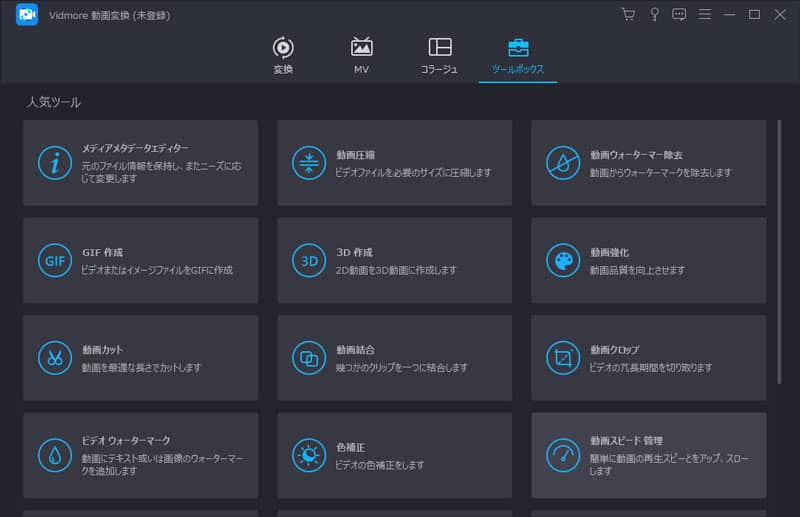Open the 動画圧縮 tool title
This screenshot has width=800, height=517.
[356, 155]
